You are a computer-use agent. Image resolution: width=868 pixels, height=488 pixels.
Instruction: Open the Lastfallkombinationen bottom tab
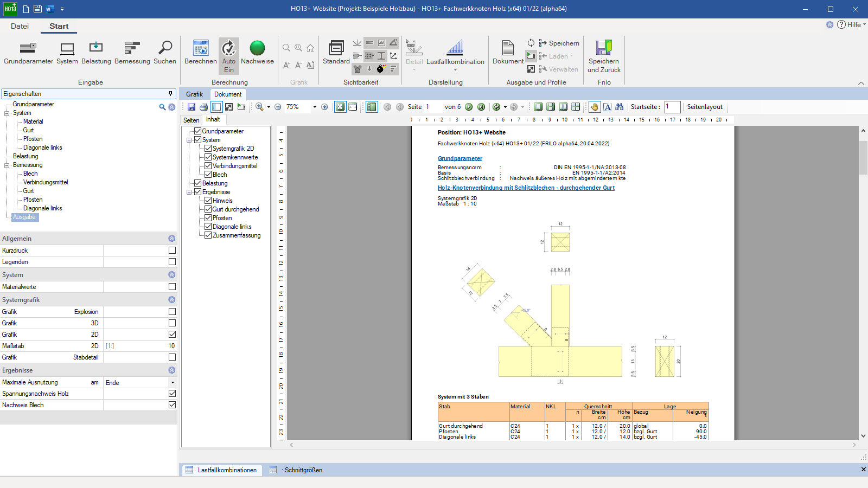[221, 470]
